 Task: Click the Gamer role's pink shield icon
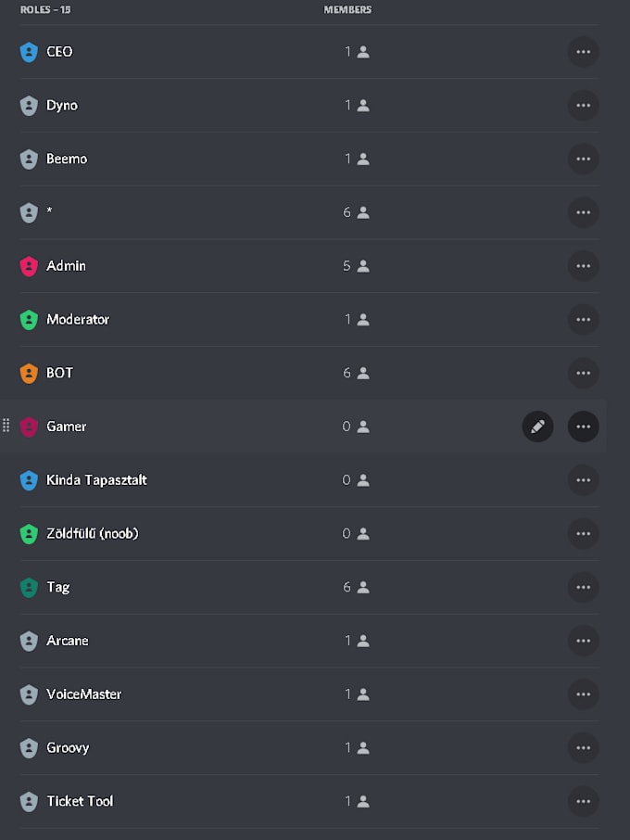(x=29, y=426)
